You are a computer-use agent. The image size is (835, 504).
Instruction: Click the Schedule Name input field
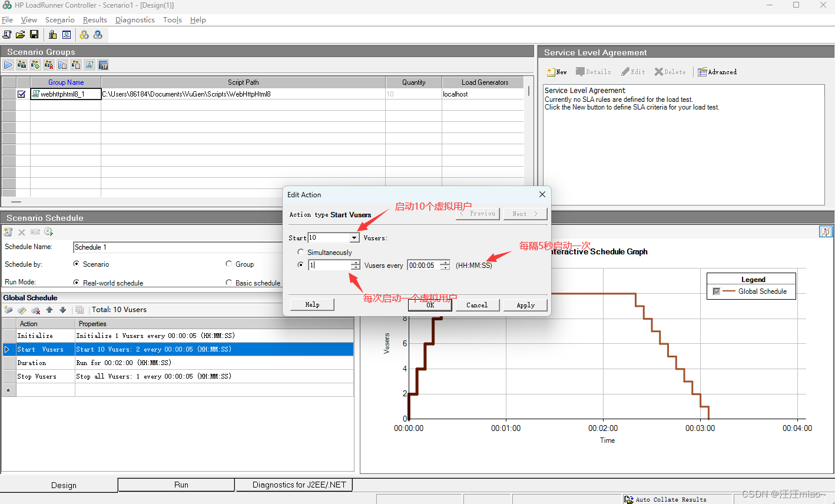178,247
